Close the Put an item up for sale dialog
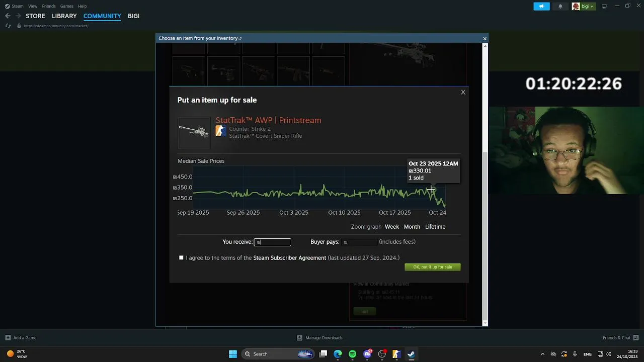Image resolution: width=644 pixels, height=362 pixels. pos(463,92)
